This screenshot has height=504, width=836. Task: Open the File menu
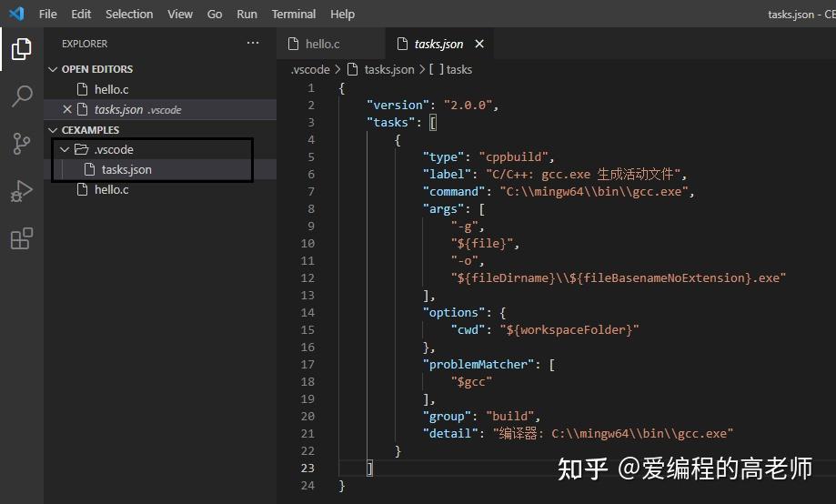[x=47, y=14]
